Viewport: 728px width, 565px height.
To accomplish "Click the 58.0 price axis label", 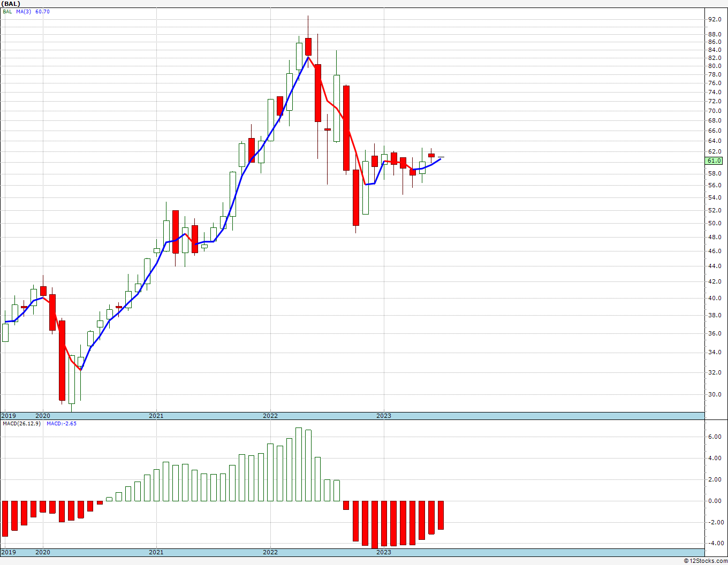I will (x=715, y=173).
